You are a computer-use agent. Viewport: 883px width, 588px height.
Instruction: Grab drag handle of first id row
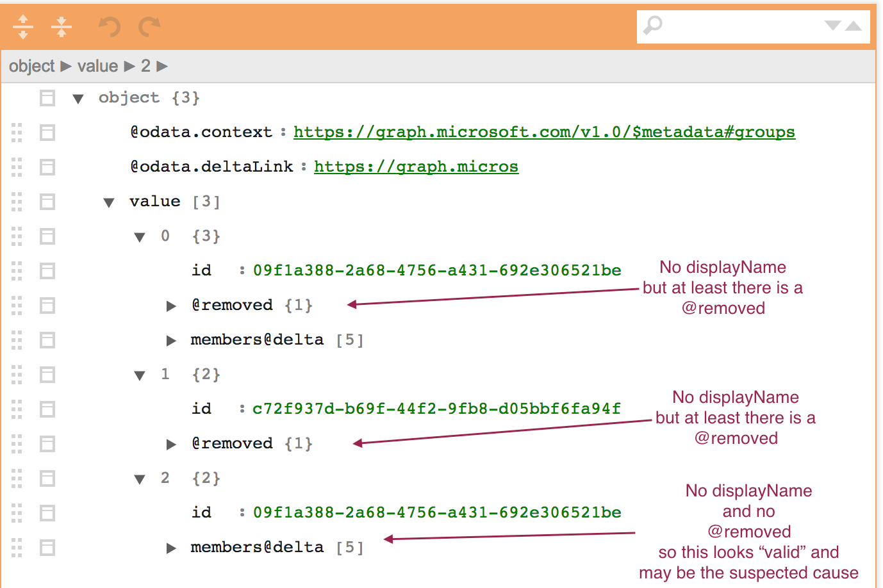17,271
